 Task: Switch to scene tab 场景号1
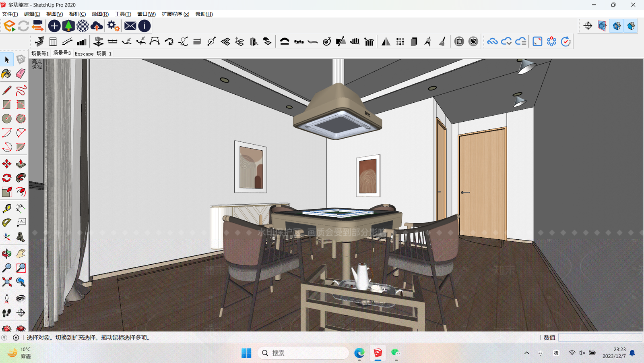40,53
